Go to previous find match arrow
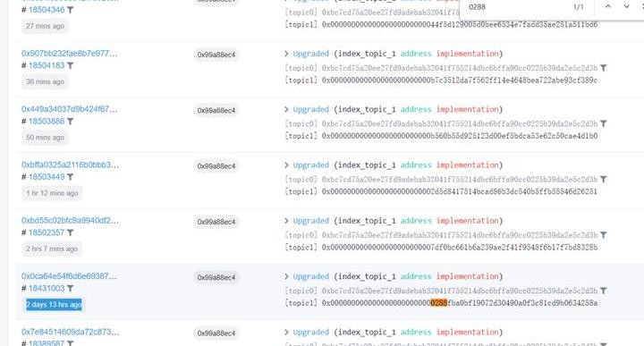Screen dimensions: 644x346 pyautogui.click(x=608, y=6)
